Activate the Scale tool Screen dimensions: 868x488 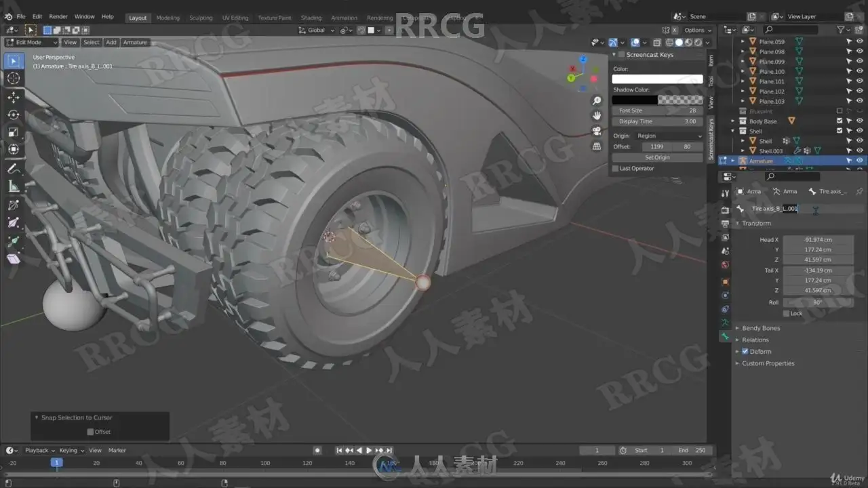14,132
